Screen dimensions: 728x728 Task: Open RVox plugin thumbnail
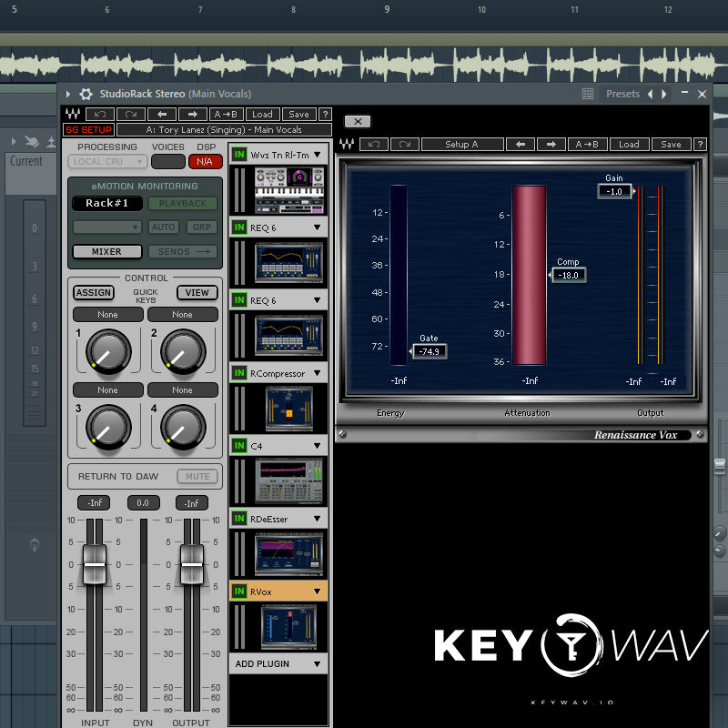288,627
